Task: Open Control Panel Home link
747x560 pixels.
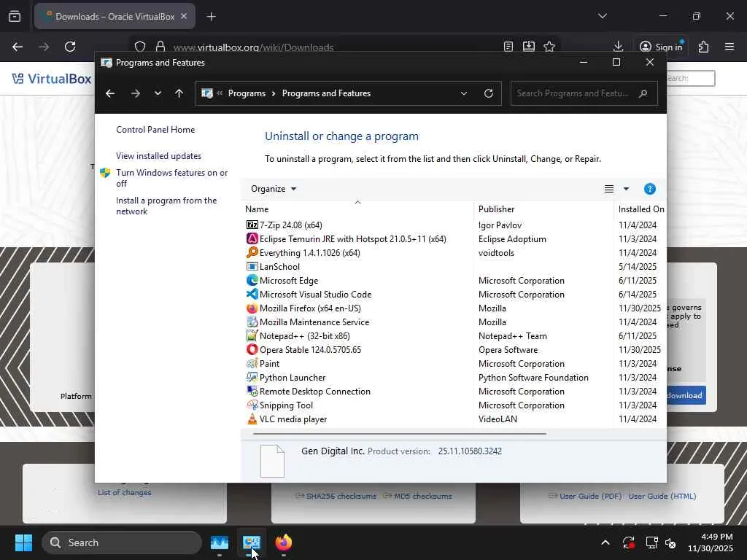Action: click(155, 130)
